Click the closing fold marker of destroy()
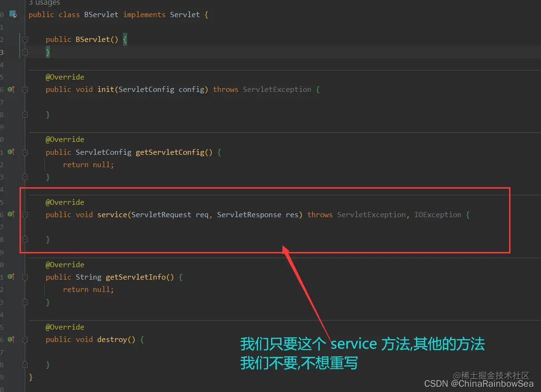This screenshot has width=541, height=392. (x=25, y=364)
